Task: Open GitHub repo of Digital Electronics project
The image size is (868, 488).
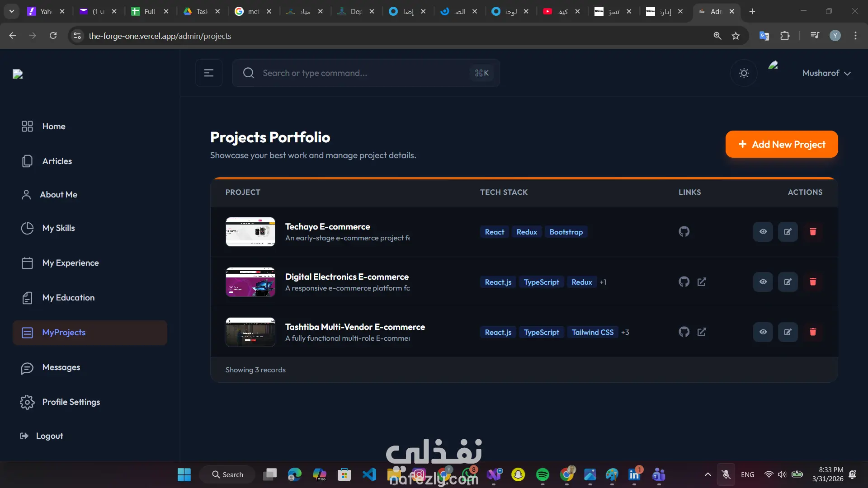Action: tap(684, 282)
